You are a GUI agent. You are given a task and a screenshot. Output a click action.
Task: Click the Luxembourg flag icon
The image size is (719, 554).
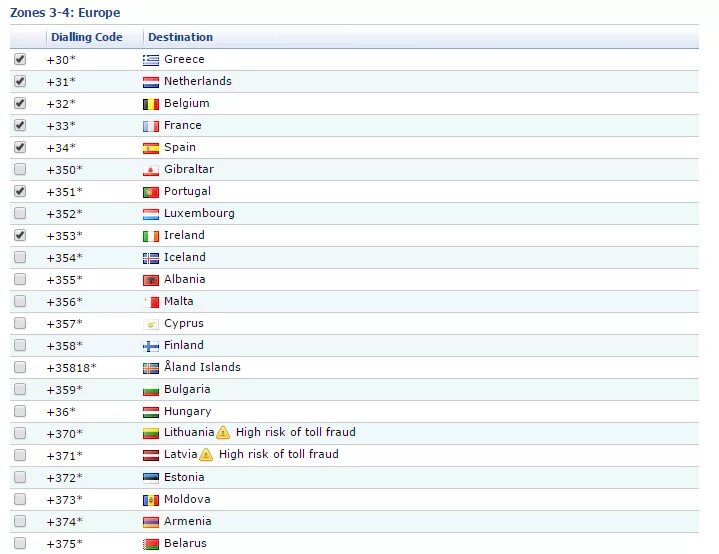tap(151, 214)
